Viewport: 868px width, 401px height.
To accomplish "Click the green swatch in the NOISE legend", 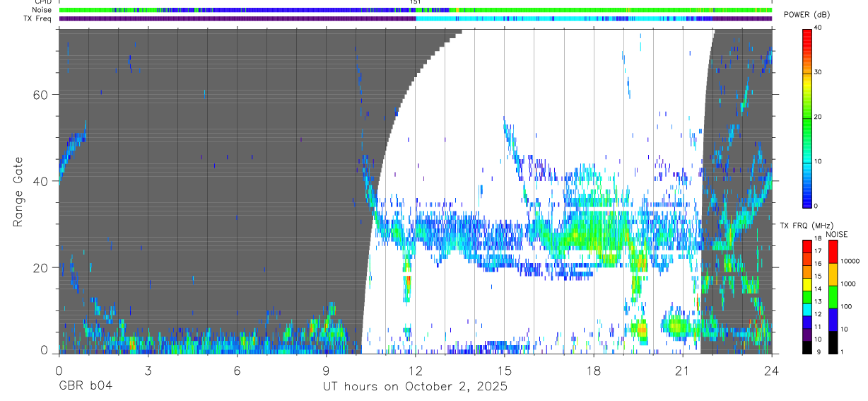I will point(833,297).
